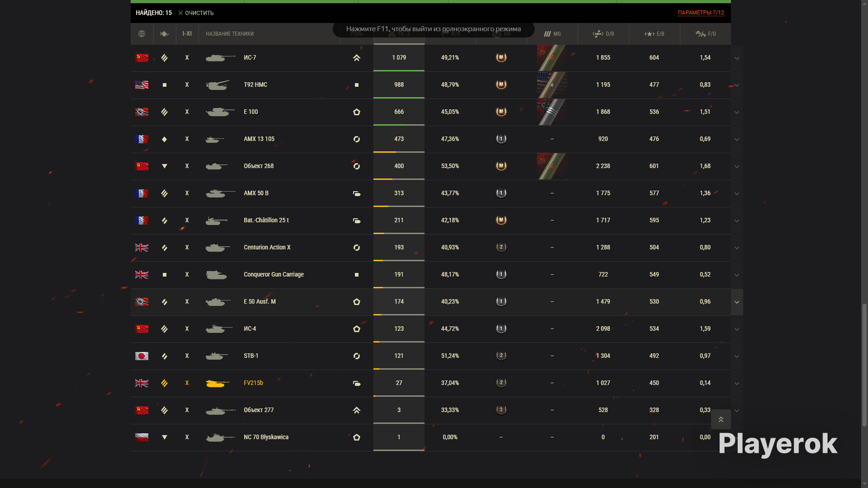Click the medium tank type icon for STB-1

(165, 356)
